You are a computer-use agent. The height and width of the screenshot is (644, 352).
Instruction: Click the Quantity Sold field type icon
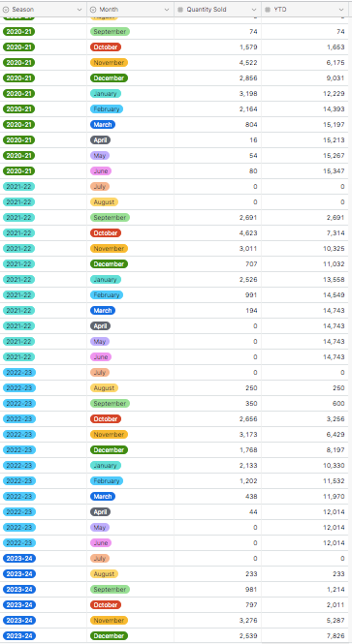coord(180,10)
